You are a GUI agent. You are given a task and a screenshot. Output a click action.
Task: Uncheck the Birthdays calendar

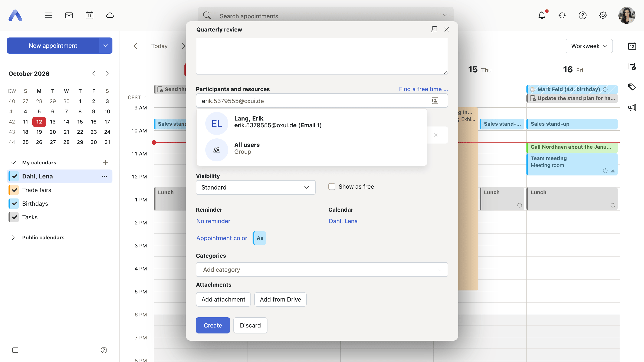coord(14,204)
